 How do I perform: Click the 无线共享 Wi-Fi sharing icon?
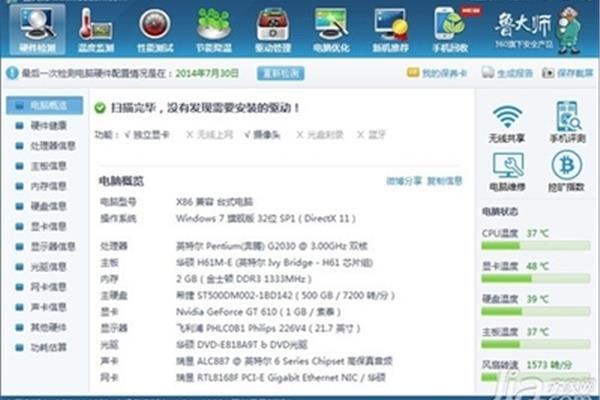point(507,123)
